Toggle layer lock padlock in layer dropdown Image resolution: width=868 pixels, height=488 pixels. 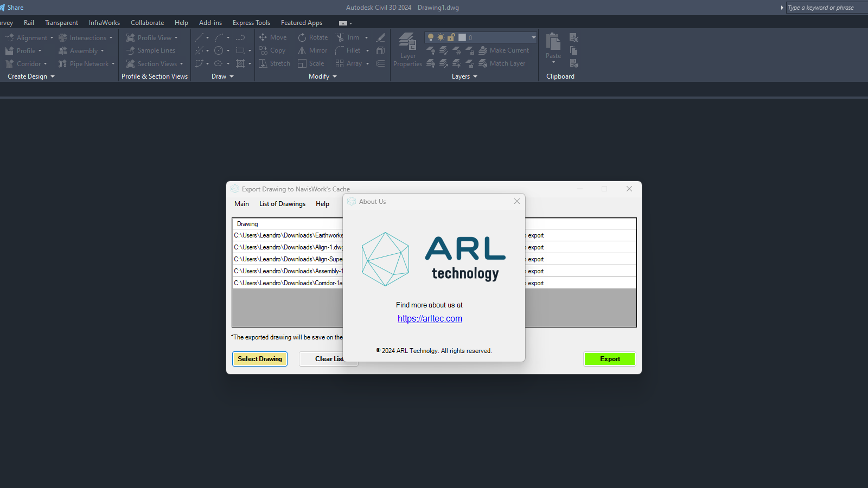(x=451, y=37)
